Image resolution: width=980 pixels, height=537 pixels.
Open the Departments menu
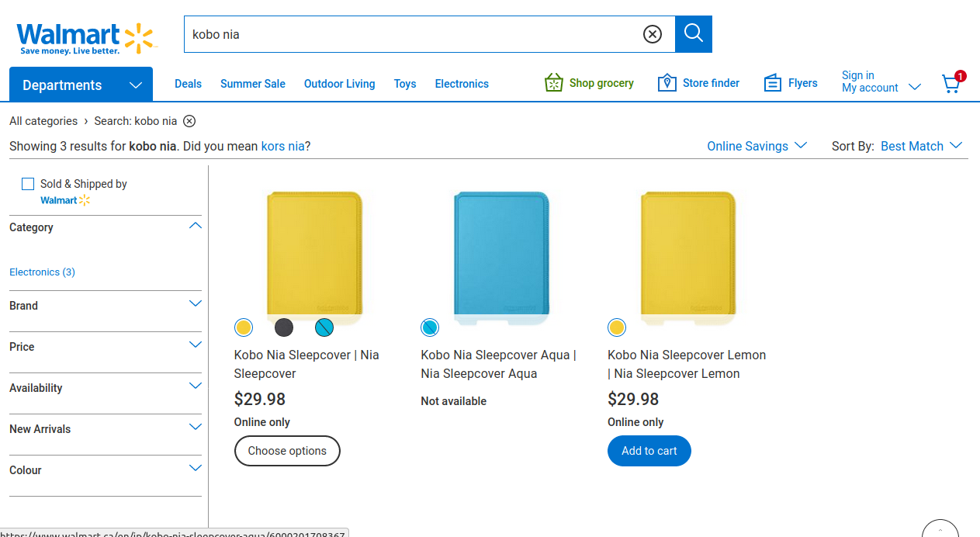pos(81,85)
